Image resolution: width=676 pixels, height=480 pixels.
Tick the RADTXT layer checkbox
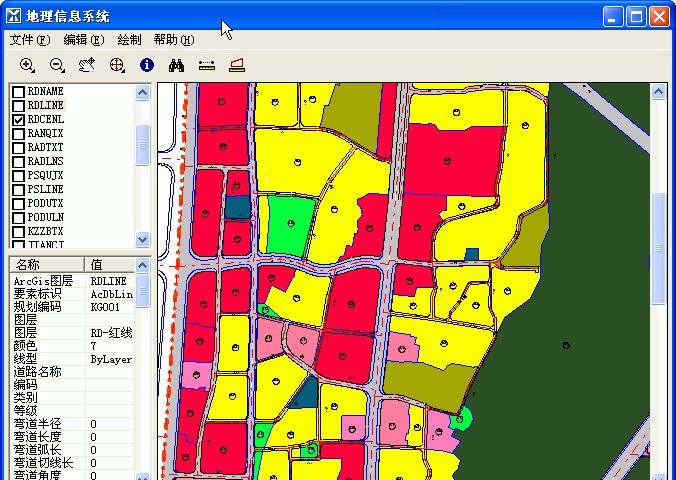18,147
